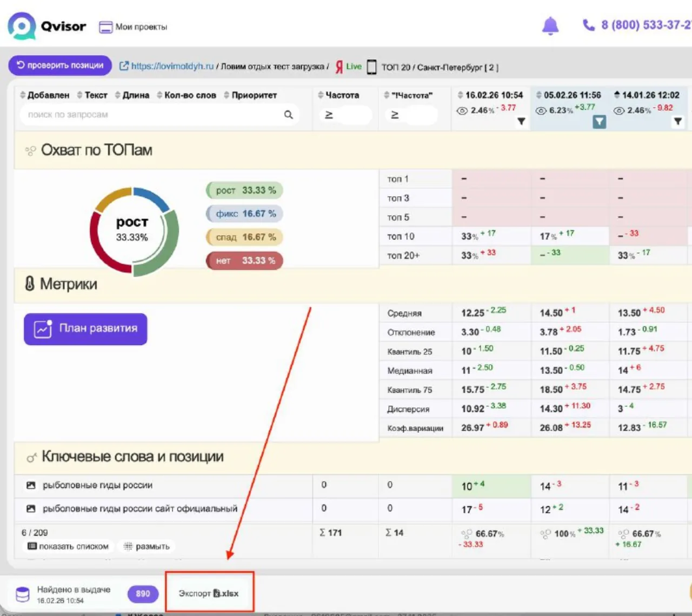Click the magnifier search icon
692x616 pixels.
click(289, 115)
